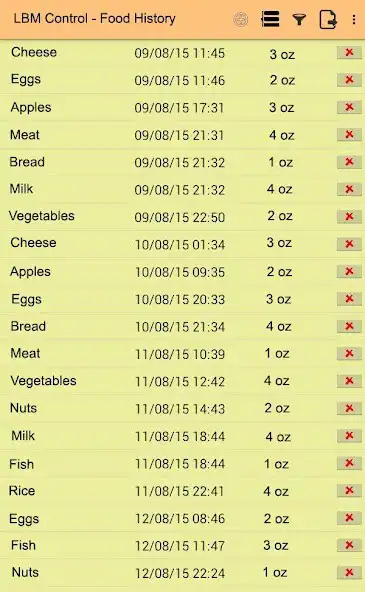This screenshot has width=365, height=592.
Task: Tap the 10/08/15 01:34 Cheese timestamp
Action: [x=180, y=245]
